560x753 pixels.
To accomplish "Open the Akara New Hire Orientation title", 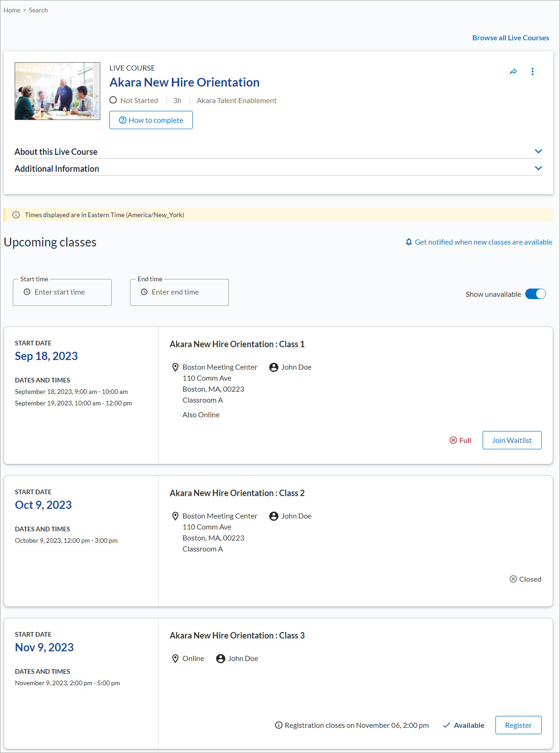I will tap(185, 82).
